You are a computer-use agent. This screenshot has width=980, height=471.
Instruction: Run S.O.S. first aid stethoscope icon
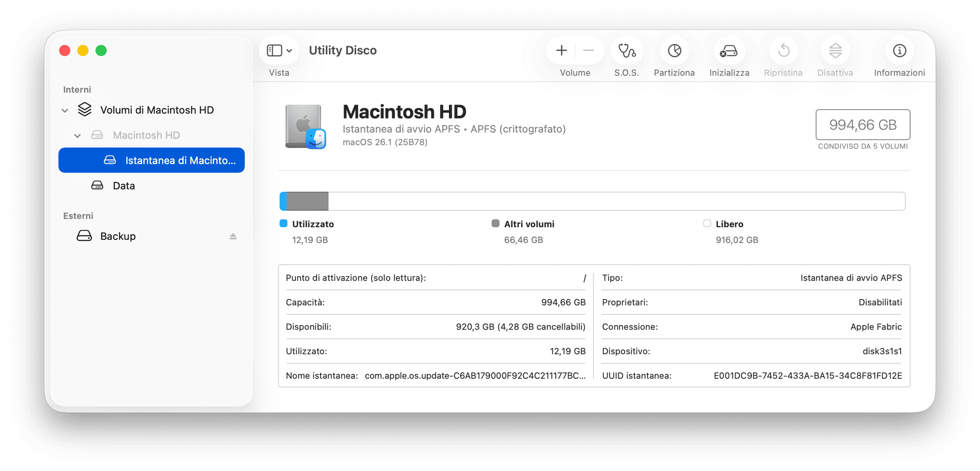pyautogui.click(x=627, y=51)
